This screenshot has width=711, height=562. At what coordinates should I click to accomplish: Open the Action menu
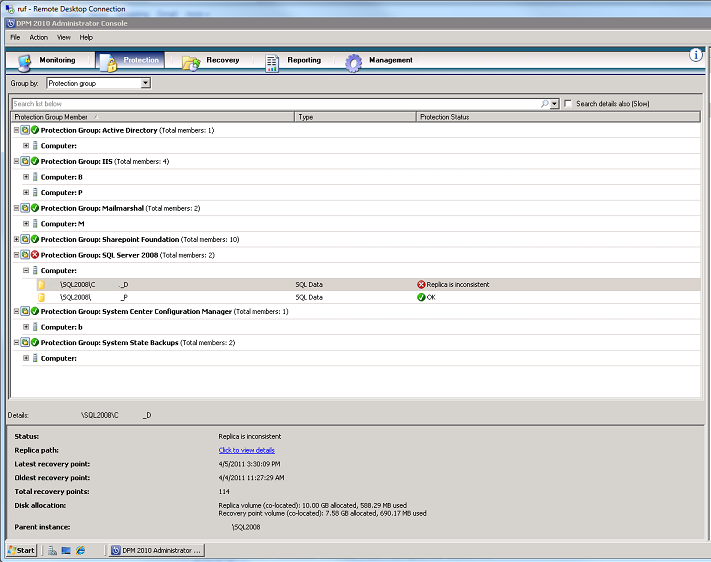(x=39, y=37)
